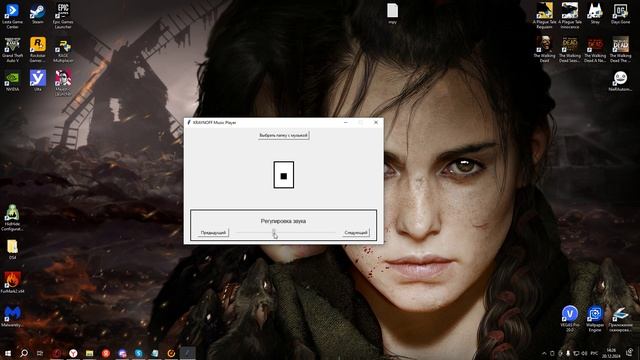Select the FurMark desktop shortcut
This screenshot has width=640, height=360.
[x=12, y=283]
